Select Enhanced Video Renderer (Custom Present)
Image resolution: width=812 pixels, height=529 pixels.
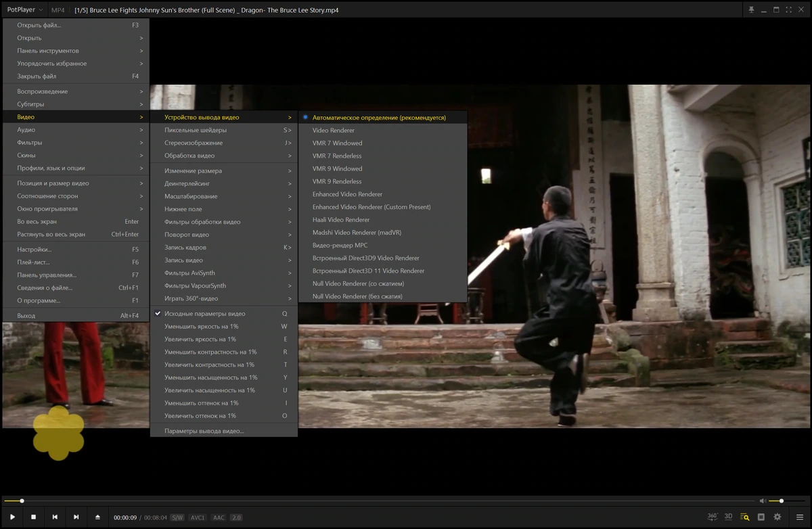tap(382, 207)
